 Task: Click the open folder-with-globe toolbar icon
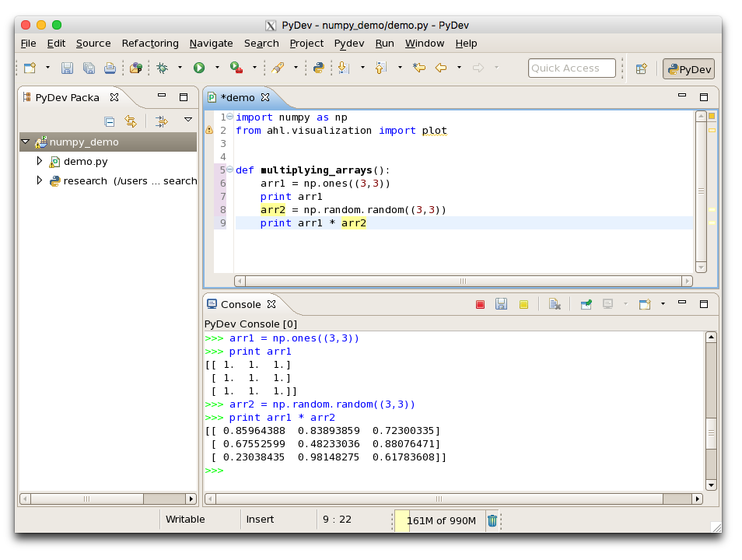pos(136,68)
